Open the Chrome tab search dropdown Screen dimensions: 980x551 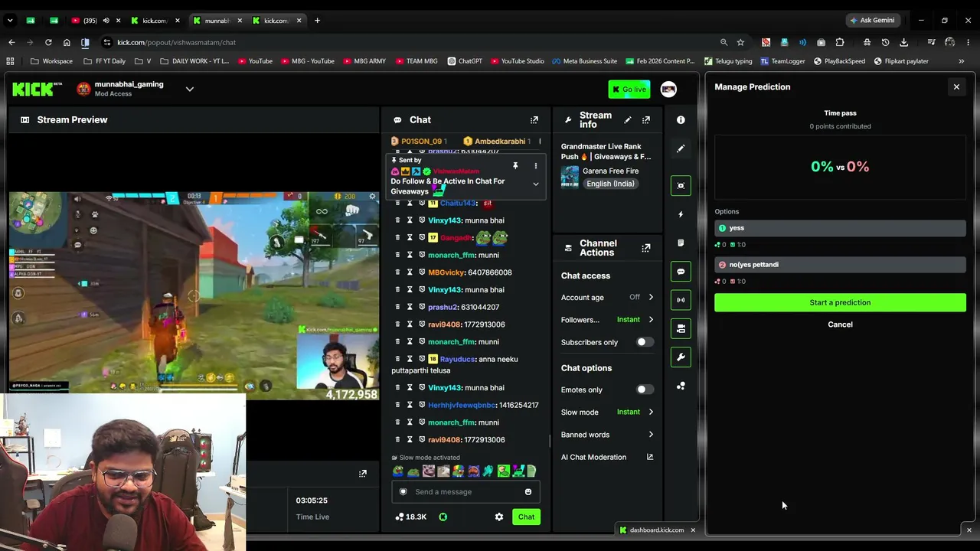coord(10,21)
